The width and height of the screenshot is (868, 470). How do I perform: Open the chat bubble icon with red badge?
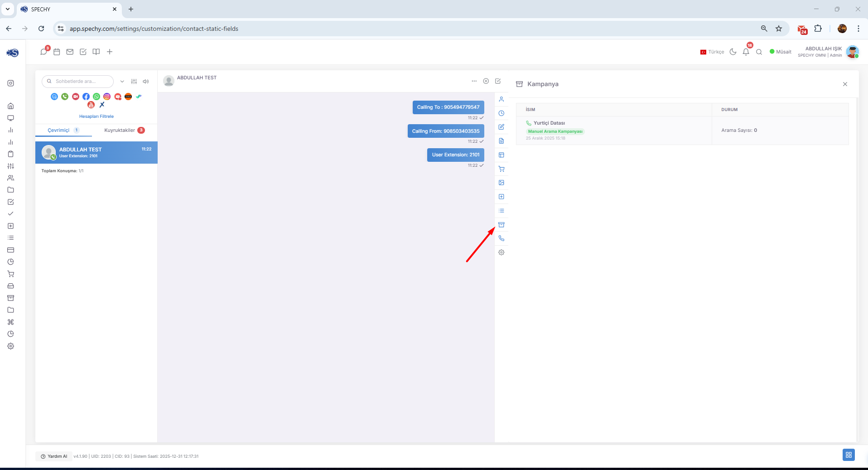click(x=44, y=51)
